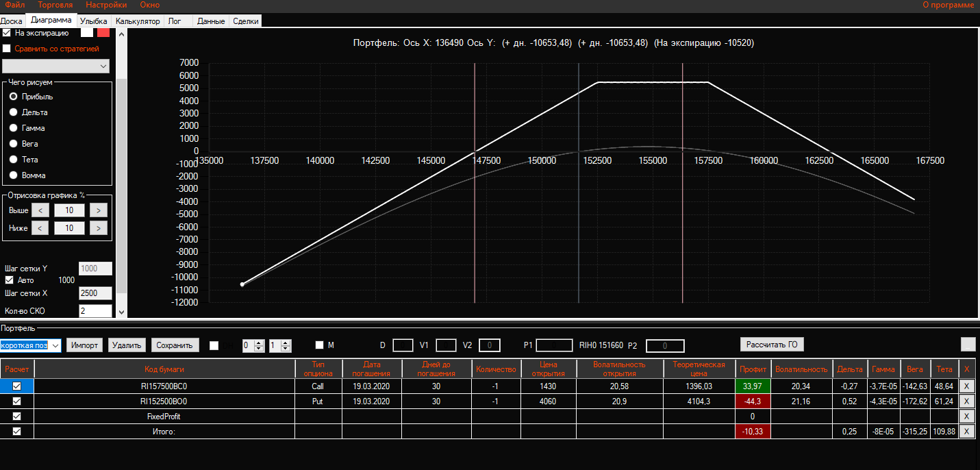Toggle the M checkbox in the portfolio bar
Viewport: 980px width, 470px height.
319,345
